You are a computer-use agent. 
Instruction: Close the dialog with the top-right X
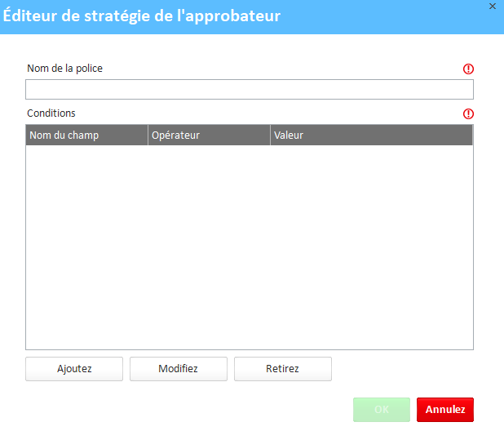coord(492,6)
